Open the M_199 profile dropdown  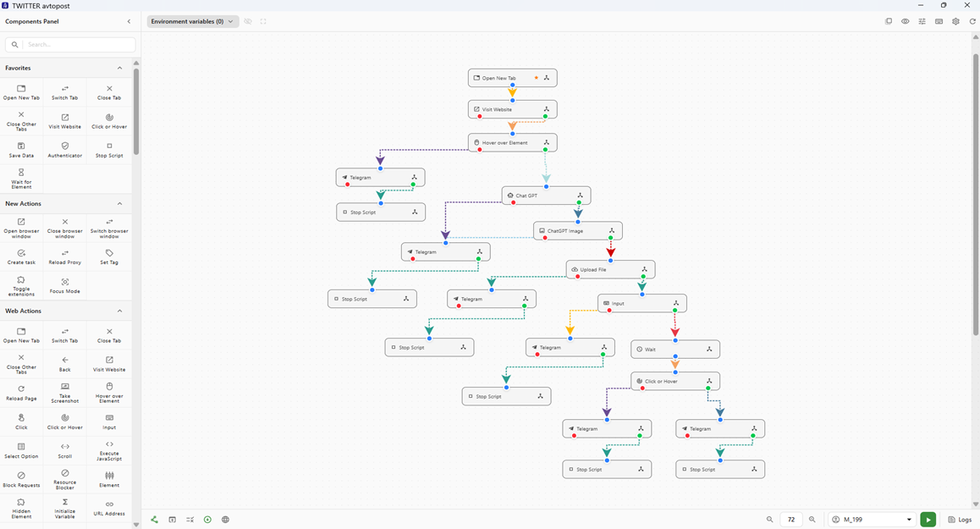tap(872, 520)
